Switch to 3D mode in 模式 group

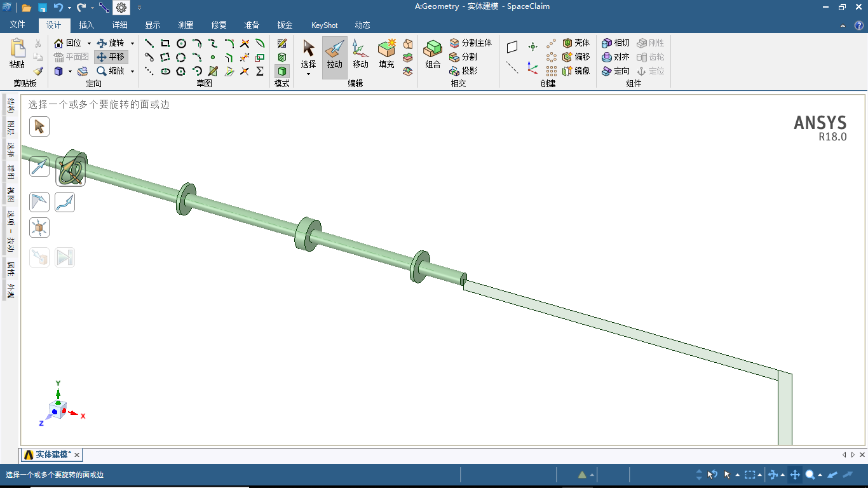pos(281,71)
